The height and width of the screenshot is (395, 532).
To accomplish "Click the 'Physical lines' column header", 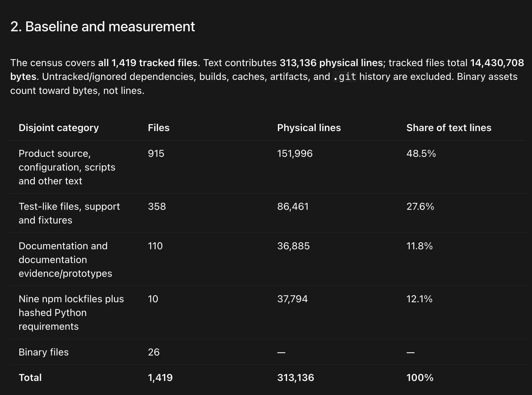I will [x=309, y=128].
